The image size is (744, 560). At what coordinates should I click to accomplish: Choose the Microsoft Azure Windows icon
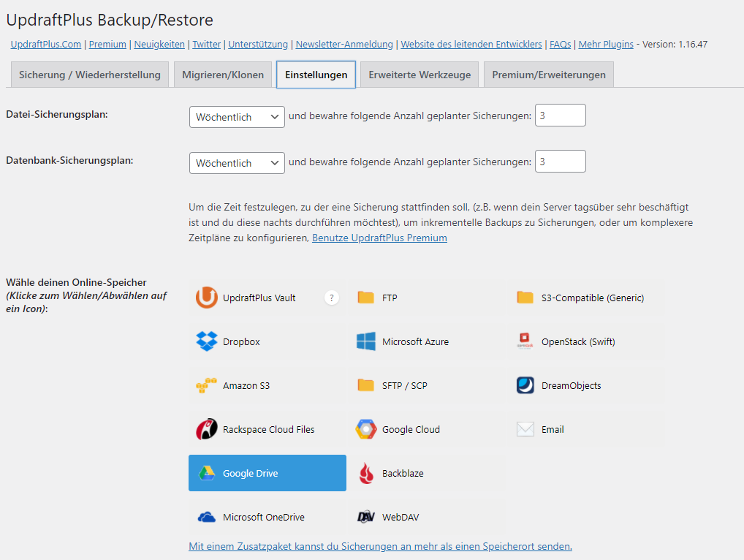(366, 341)
